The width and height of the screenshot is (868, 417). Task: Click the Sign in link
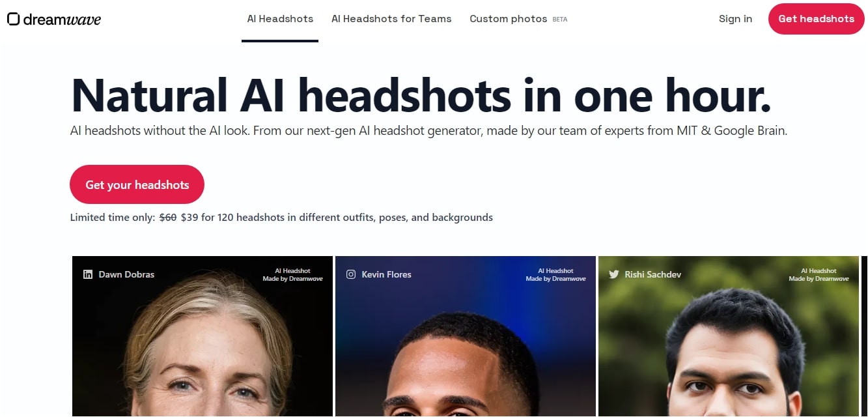click(735, 19)
